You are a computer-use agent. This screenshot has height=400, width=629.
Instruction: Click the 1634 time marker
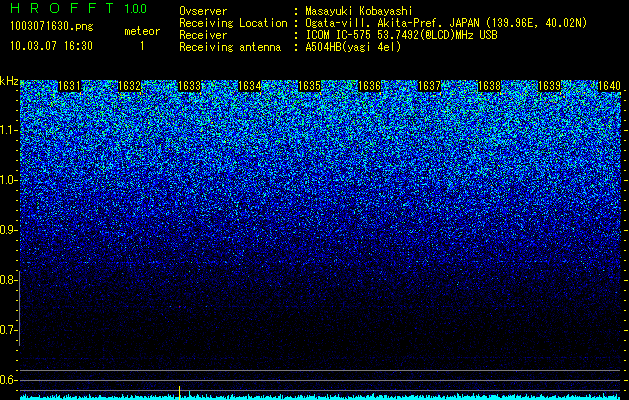[x=250, y=86]
